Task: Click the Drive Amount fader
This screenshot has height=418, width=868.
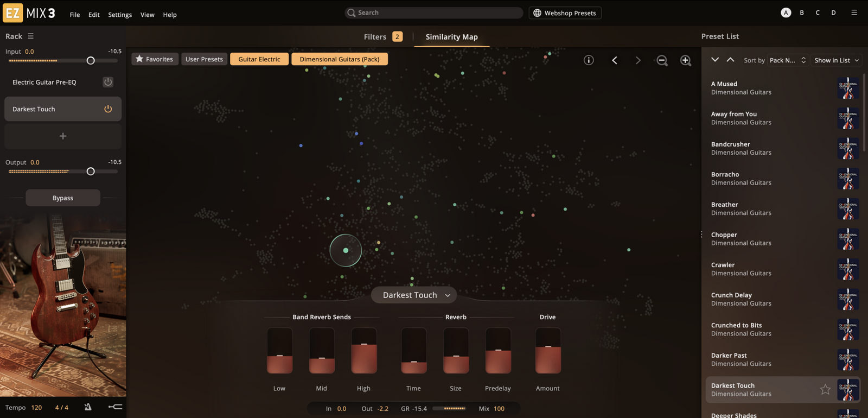Action: pyautogui.click(x=548, y=351)
